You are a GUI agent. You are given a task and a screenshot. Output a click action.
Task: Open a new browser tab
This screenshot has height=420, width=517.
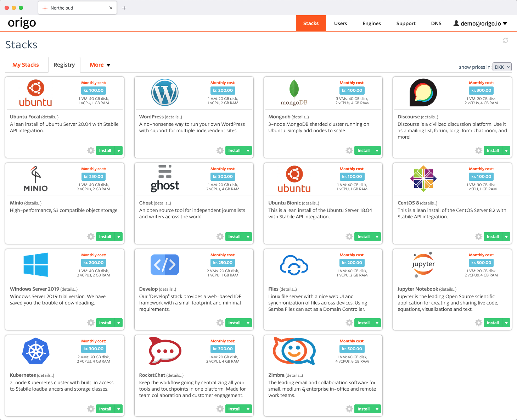124,8
